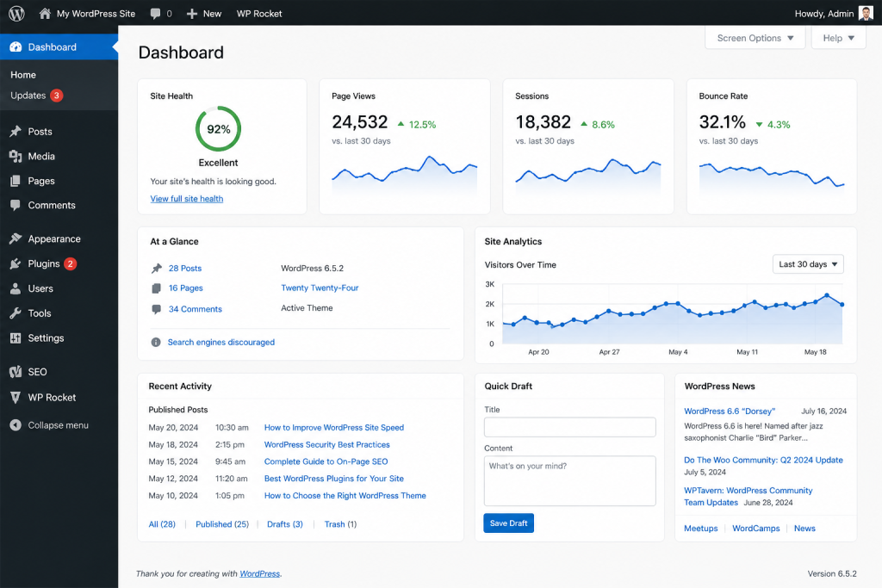Image resolution: width=882 pixels, height=588 pixels.
Task: Click the Save Draft button
Action: tap(508, 523)
